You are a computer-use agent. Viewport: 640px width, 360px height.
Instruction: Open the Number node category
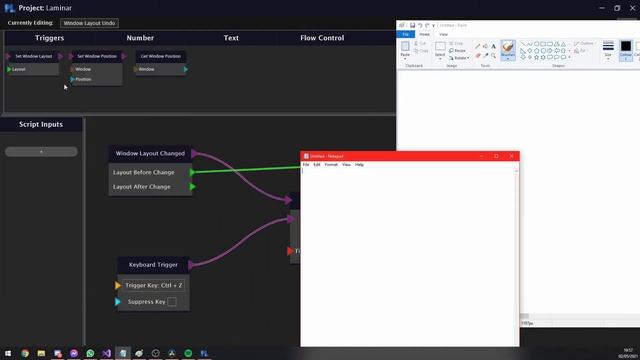click(x=140, y=38)
